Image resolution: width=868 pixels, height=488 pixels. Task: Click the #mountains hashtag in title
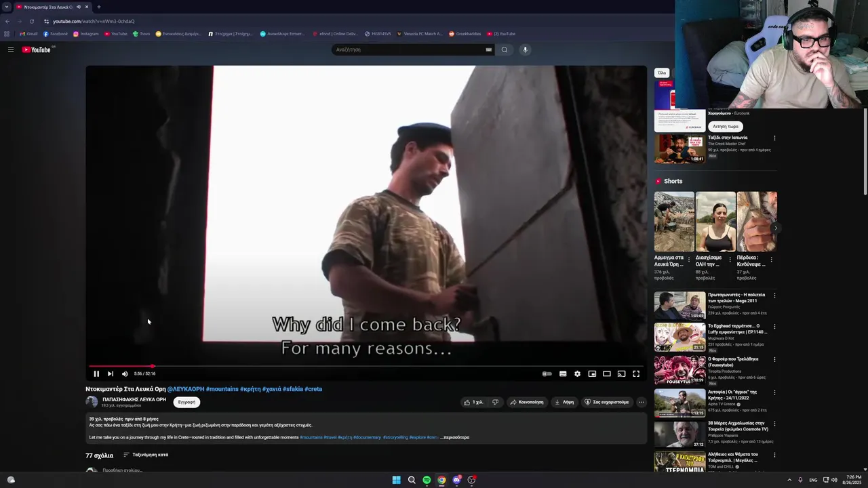tap(222, 389)
